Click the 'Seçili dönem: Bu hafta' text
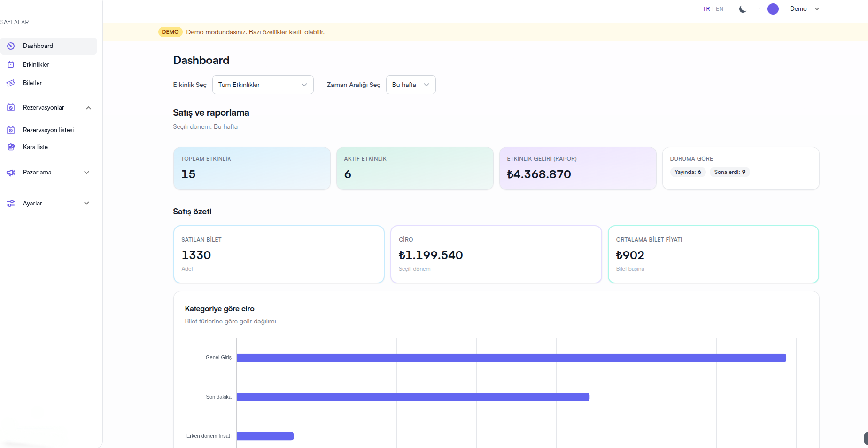The image size is (868, 448). 205,127
